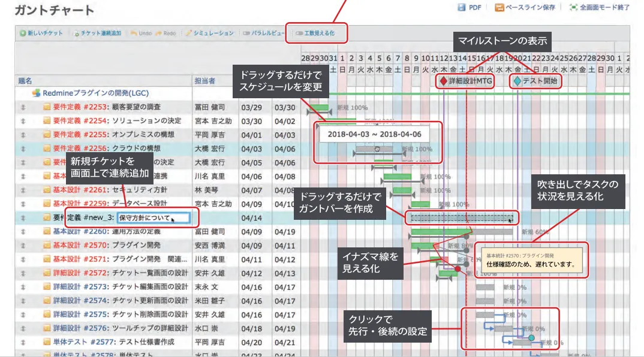Click the ベースライン保存 link text

(530, 7)
